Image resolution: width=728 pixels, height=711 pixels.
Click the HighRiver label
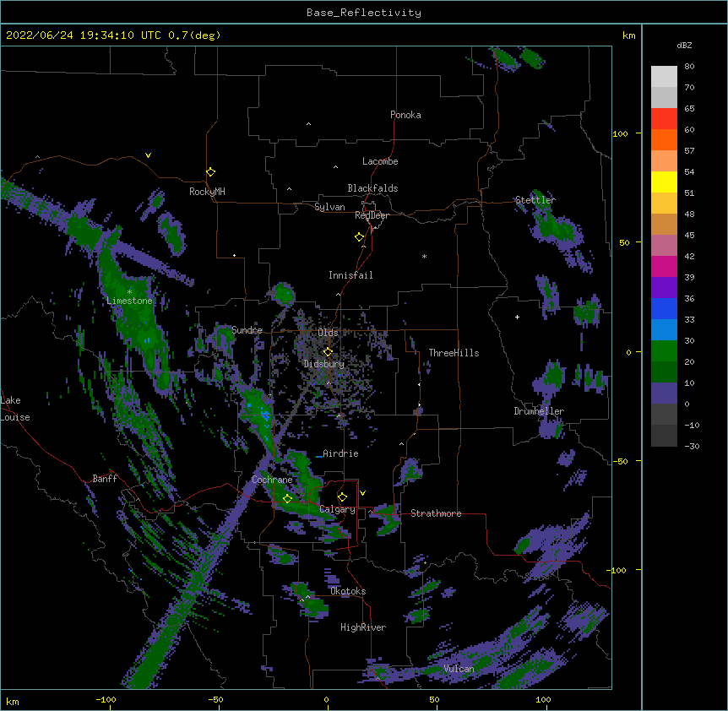pos(363,627)
